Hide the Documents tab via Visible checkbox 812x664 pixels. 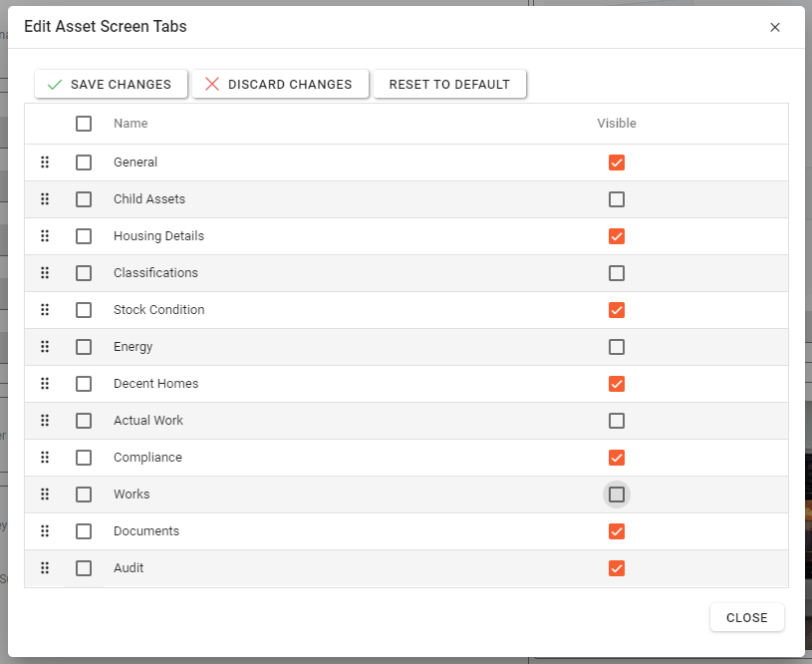coord(617,531)
